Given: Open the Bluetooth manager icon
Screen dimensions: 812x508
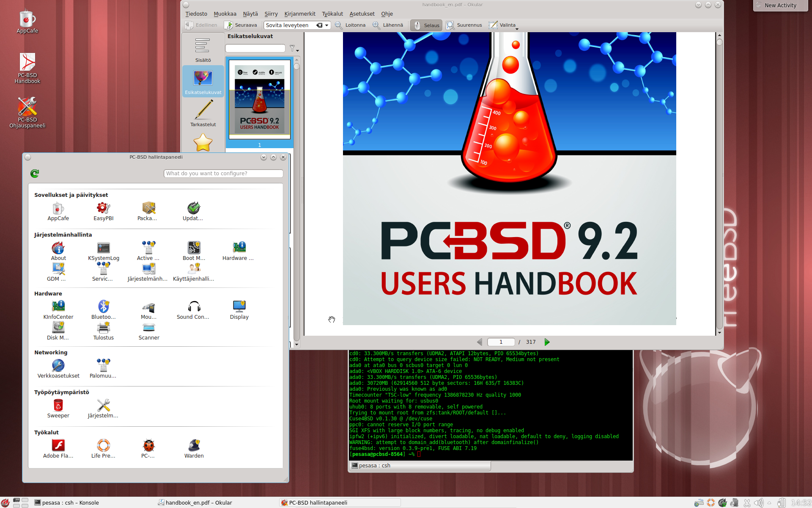Looking at the screenshot, I should (103, 310).
